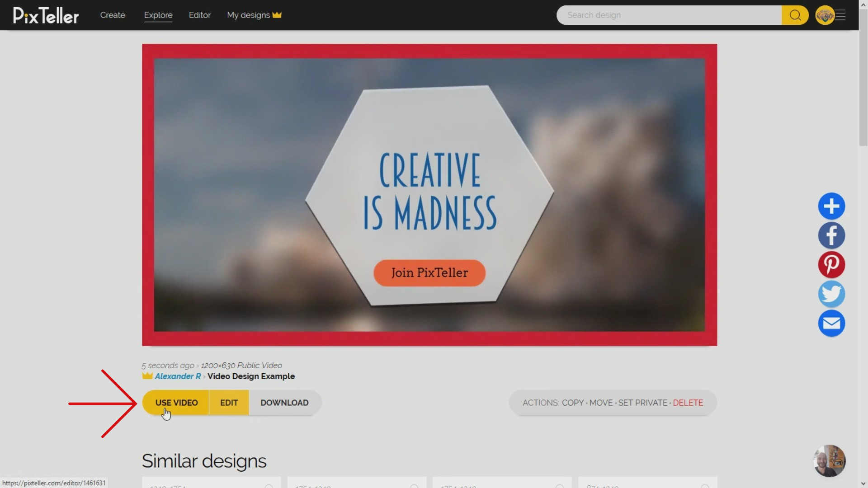Click the page vertical scrollbar thumb

[x=863, y=77]
